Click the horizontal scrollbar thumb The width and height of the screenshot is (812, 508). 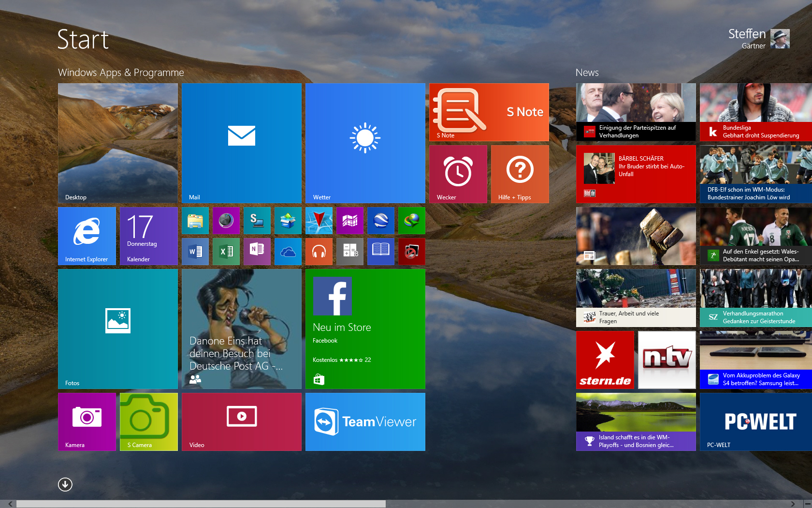tap(201, 504)
